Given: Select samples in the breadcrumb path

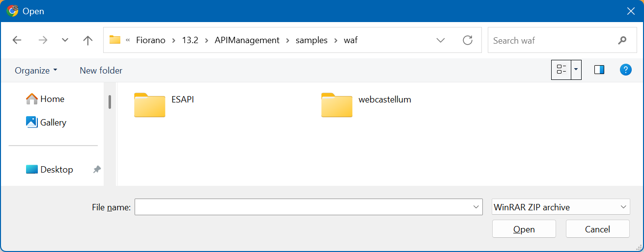Looking at the screenshot, I should point(311,40).
